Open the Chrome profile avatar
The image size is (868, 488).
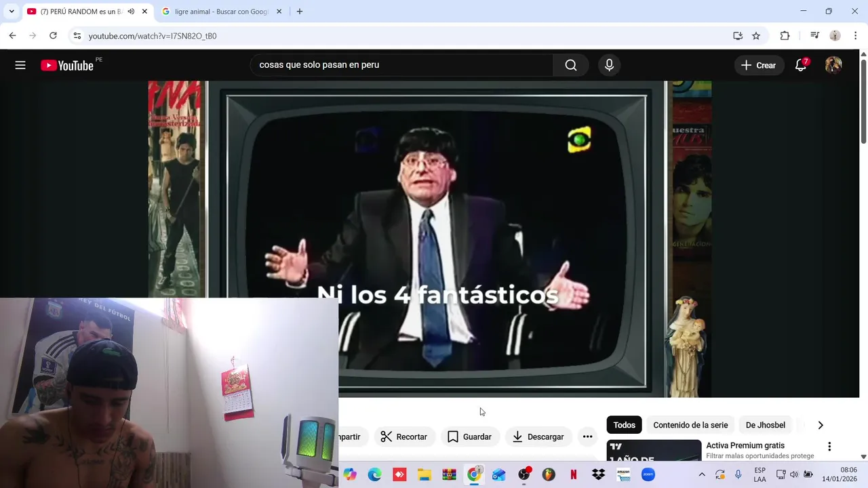pos(835,36)
